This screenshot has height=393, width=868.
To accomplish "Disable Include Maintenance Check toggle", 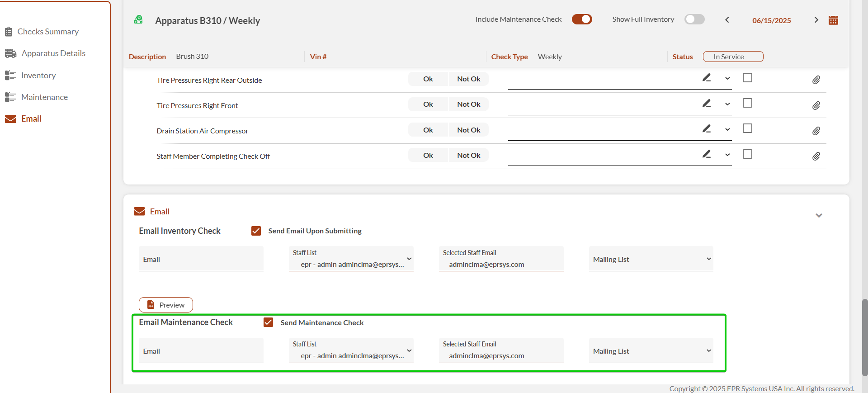I will [582, 19].
